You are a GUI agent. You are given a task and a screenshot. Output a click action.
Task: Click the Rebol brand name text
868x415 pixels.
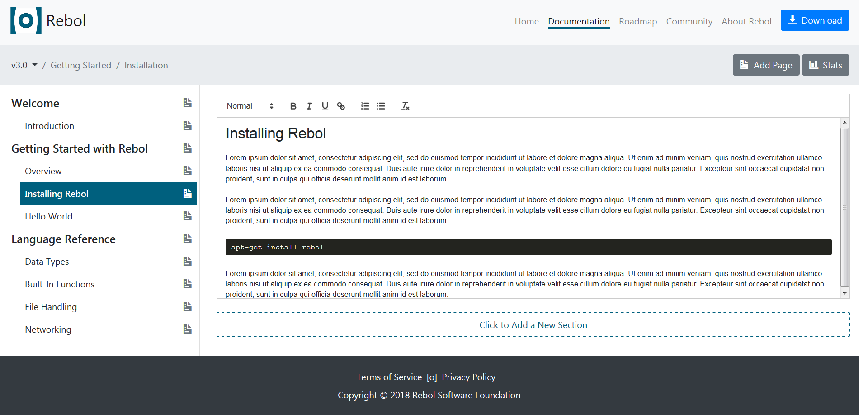pos(66,21)
